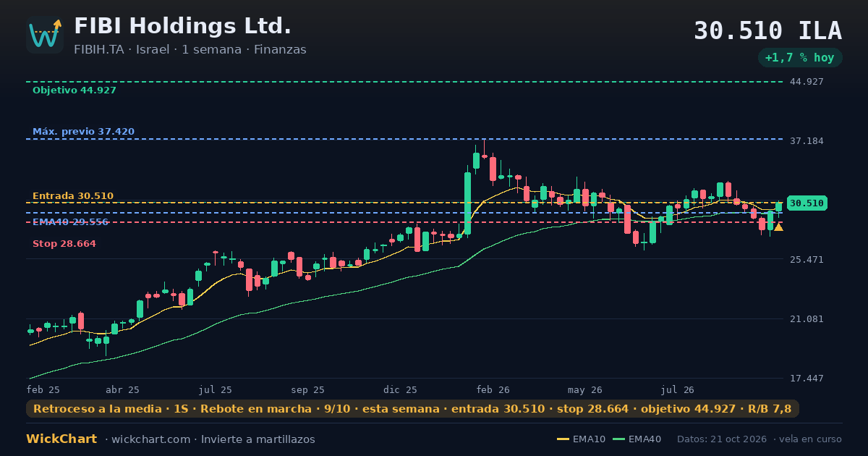Screen dimensions: 868x456
Task: Open the wickchart.com footer link
Action: tap(152, 439)
